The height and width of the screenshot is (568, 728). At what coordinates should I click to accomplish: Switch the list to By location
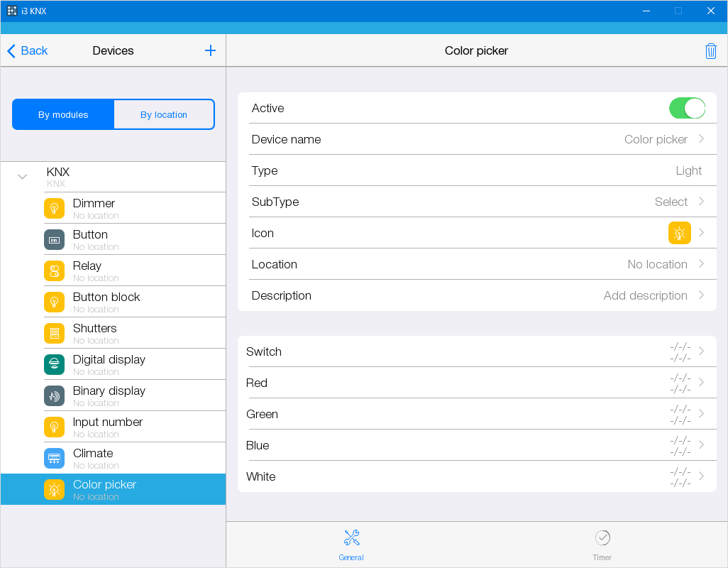164,114
